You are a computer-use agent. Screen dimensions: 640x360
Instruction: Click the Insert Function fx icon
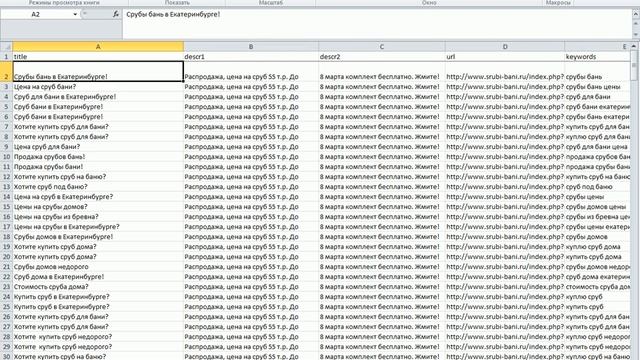[116, 14]
